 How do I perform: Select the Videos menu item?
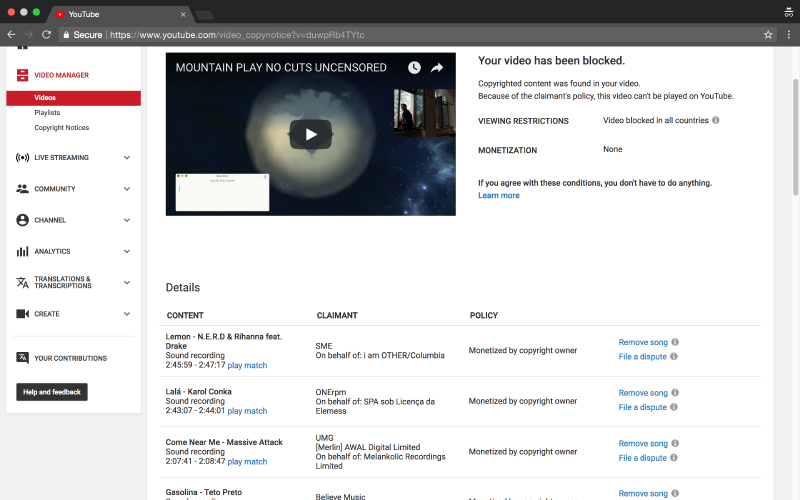click(73, 98)
